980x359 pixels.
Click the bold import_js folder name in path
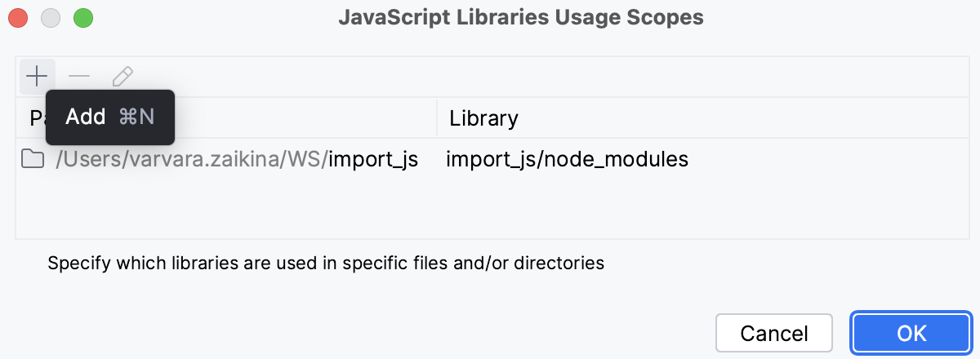tap(373, 159)
